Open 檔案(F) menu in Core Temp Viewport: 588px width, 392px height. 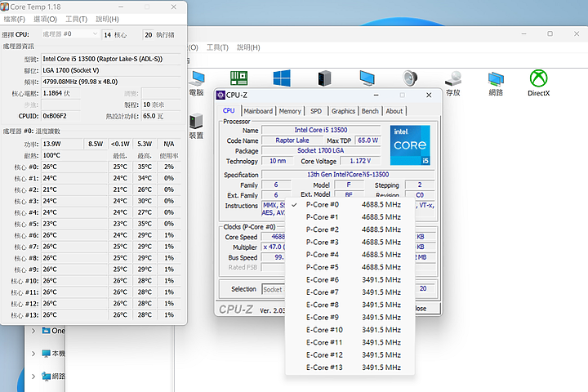tap(14, 19)
